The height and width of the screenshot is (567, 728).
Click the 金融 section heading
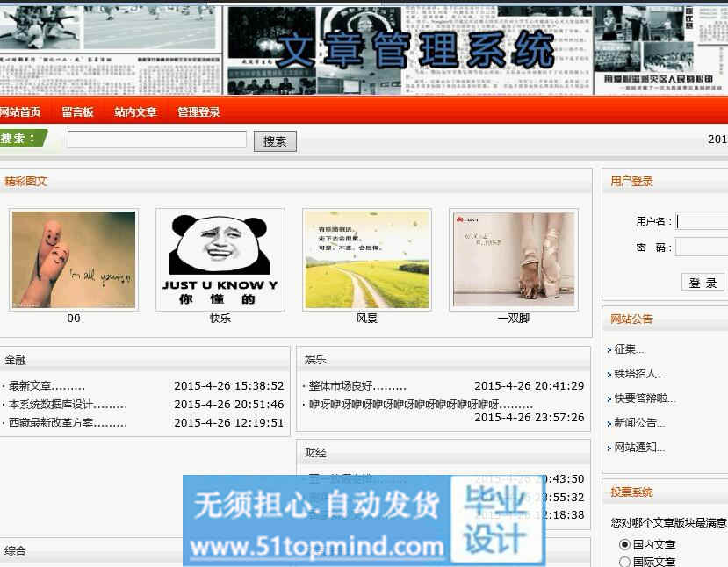tap(15, 360)
